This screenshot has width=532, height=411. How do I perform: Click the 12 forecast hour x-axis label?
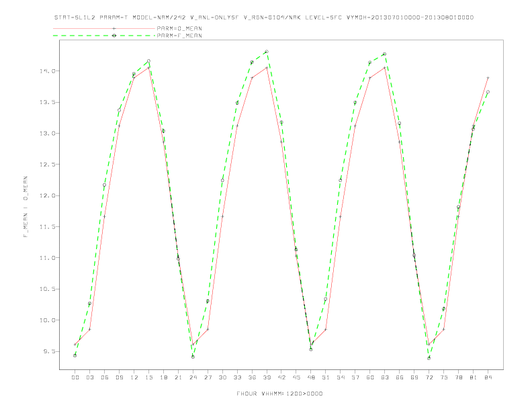(x=134, y=377)
